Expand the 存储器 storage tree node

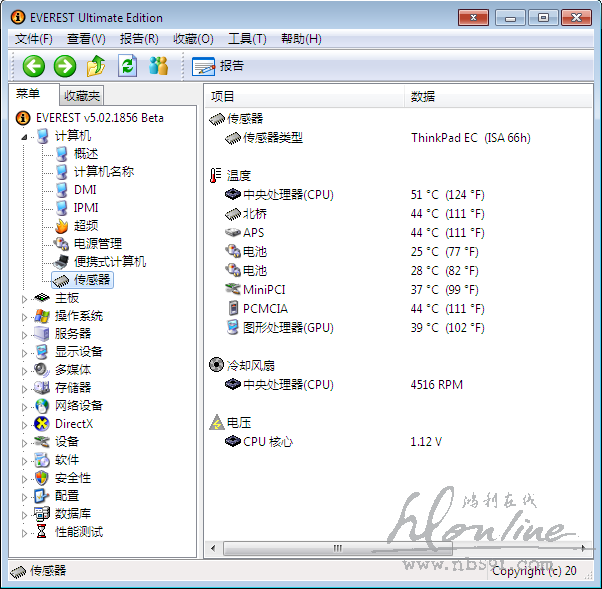[26, 388]
